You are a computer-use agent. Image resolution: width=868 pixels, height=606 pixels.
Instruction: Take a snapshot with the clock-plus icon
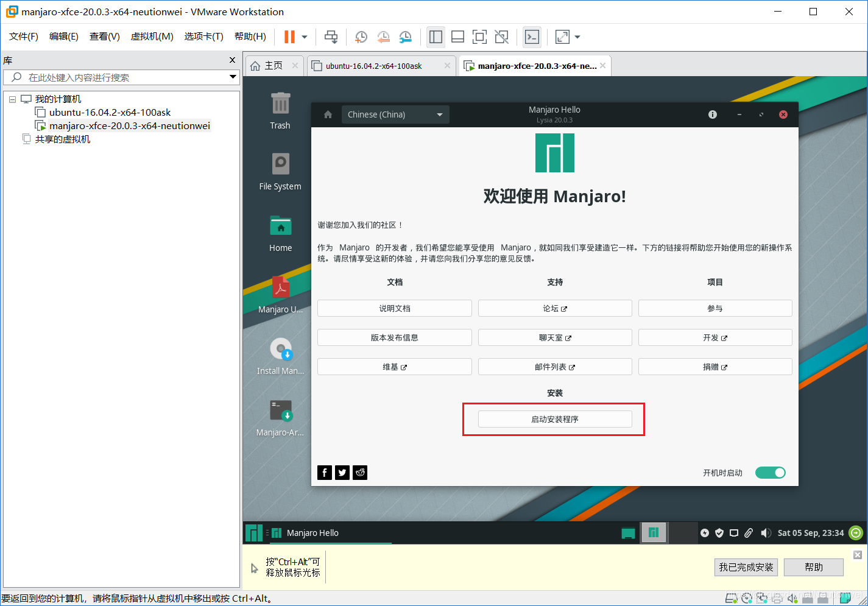361,37
